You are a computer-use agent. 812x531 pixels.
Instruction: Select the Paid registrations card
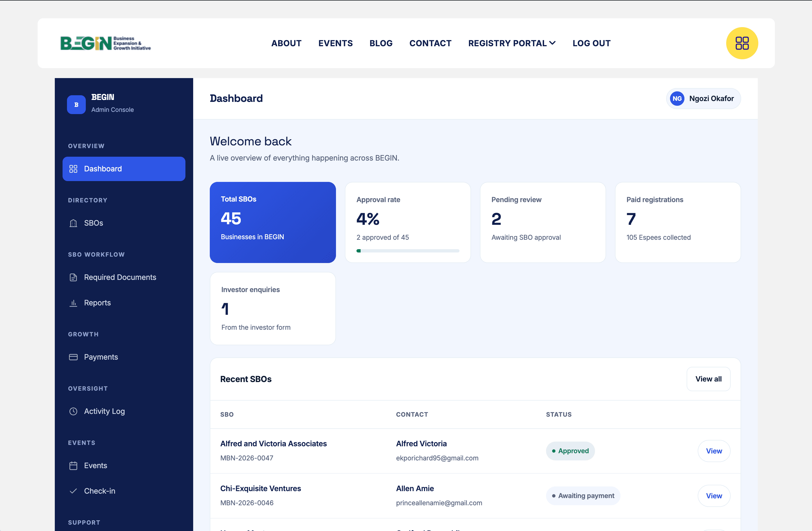click(x=677, y=223)
